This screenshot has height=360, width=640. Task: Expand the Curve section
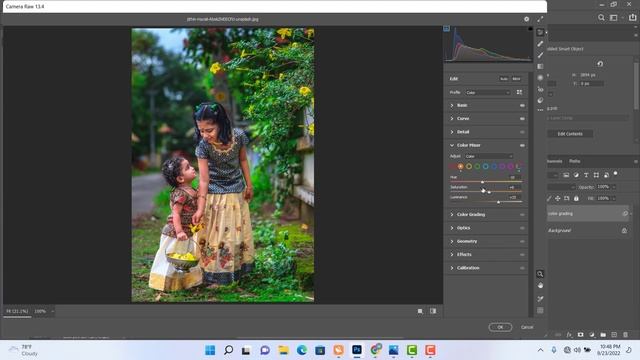coord(452,118)
